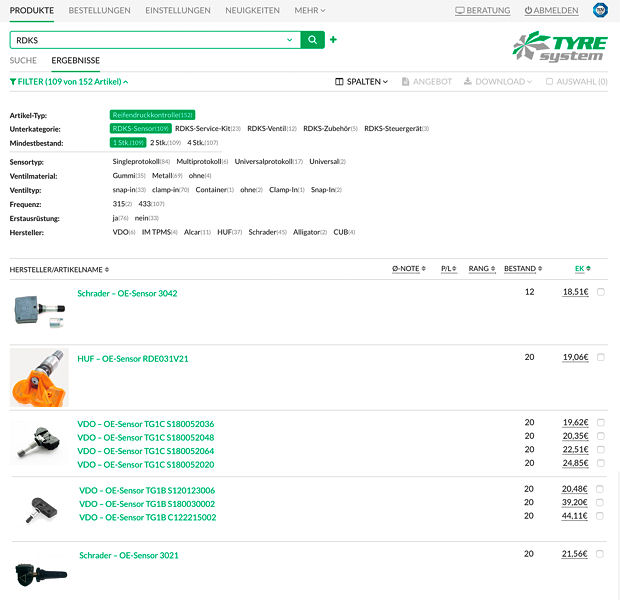The height and width of the screenshot is (600, 620).
Task: Toggle the Auswahl (0) checkbox
Action: tap(549, 81)
